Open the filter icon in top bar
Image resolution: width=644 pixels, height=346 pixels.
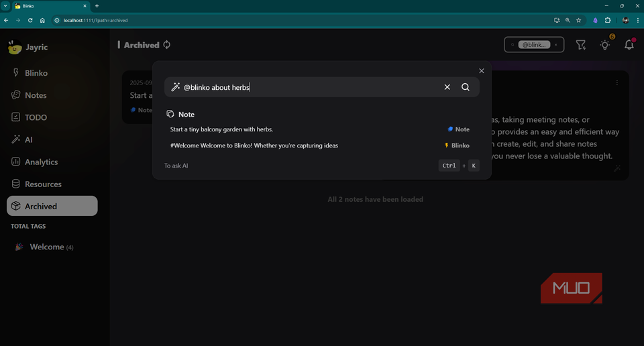tap(581, 45)
